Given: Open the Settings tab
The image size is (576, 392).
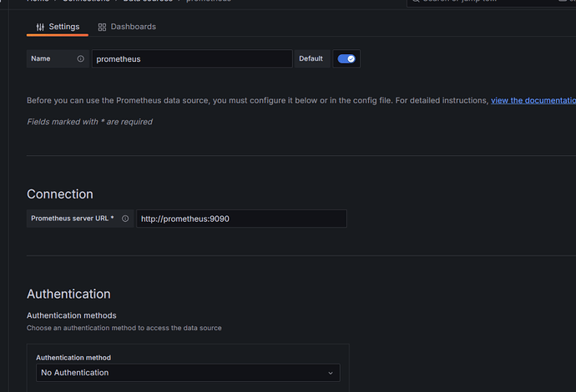Looking at the screenshot, I should [x=58, y=27].
